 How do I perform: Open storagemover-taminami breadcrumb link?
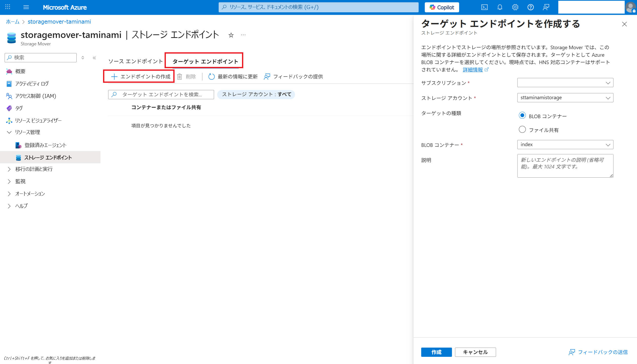[59, 22]
